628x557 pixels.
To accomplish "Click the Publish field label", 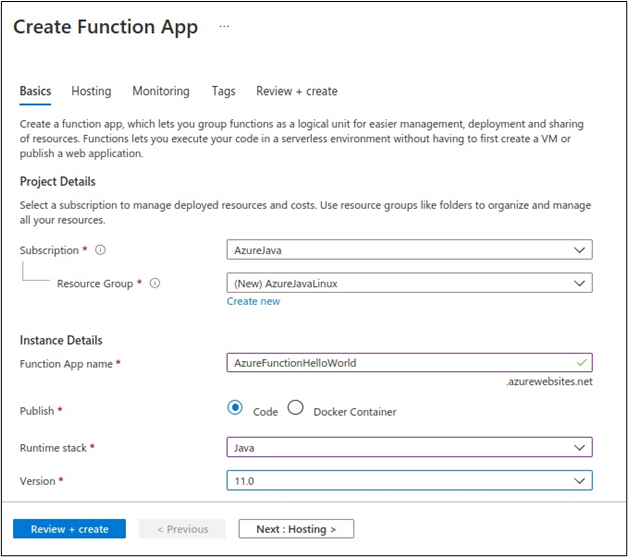I will pos(37,411).
